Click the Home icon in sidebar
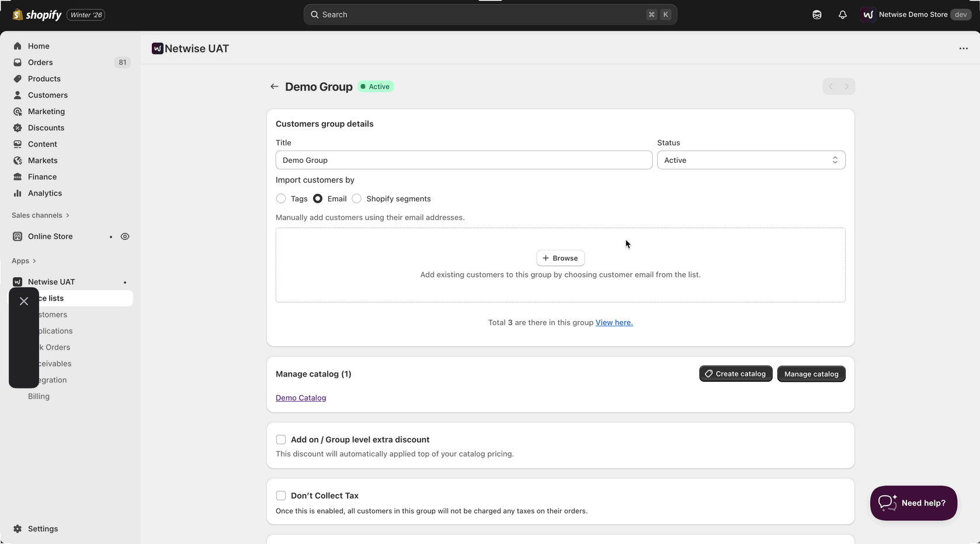 [18, 46]
